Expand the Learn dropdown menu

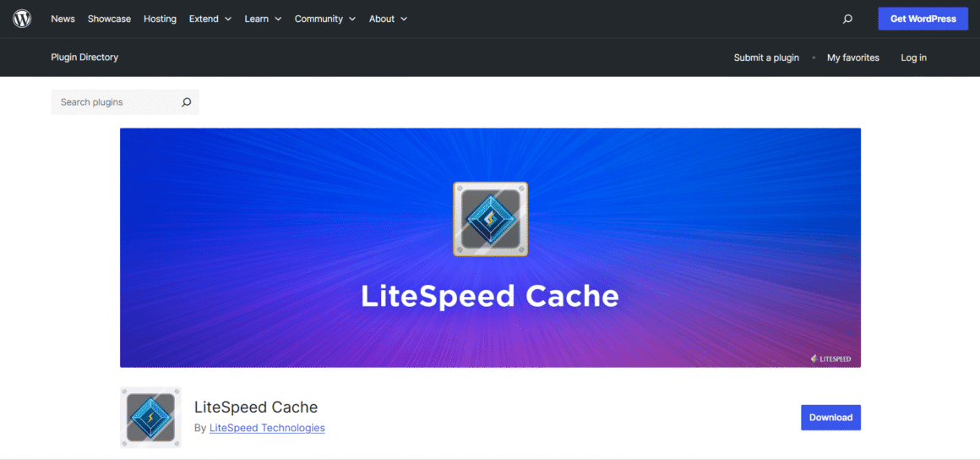click(x=263, y=19)
